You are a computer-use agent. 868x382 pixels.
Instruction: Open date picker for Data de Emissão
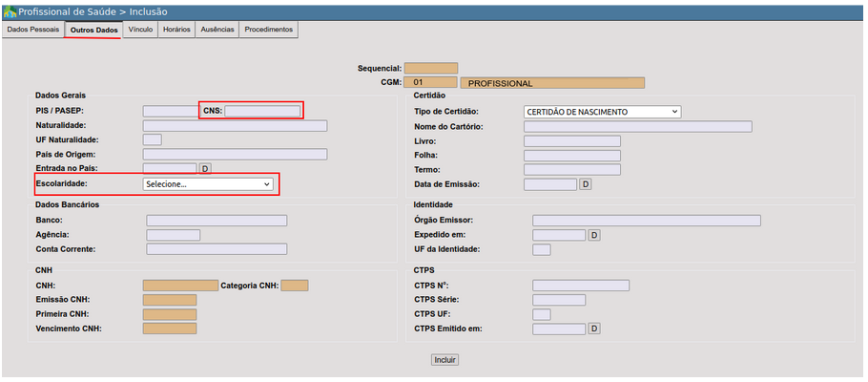click(x=587, y=184)
